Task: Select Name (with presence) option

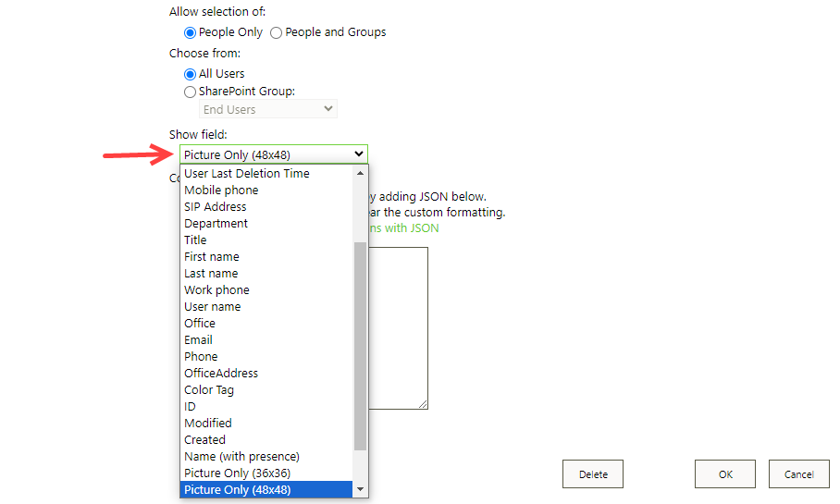Action: click(266, 456)
